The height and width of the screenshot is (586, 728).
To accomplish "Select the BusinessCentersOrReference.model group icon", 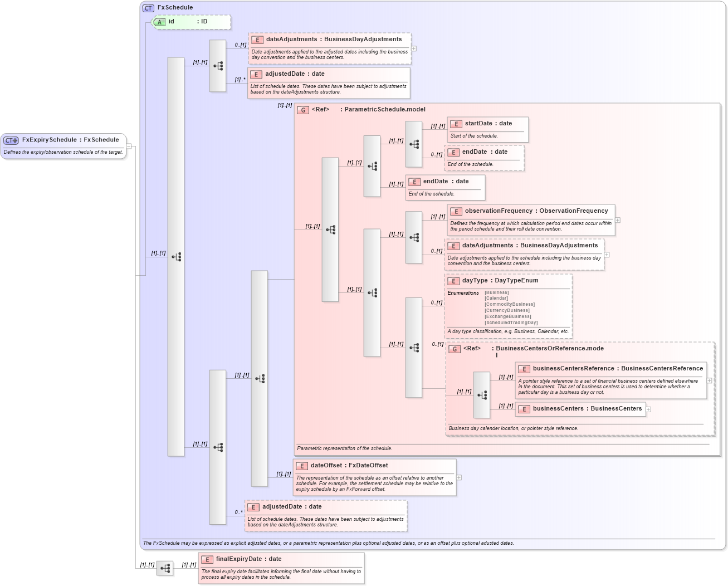I will tap(454, 349).
